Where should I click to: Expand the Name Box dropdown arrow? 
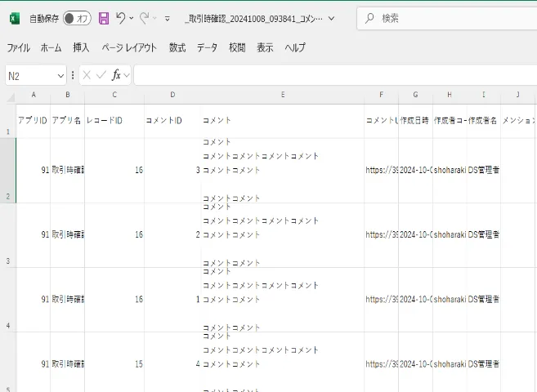(x=60, y=76)
